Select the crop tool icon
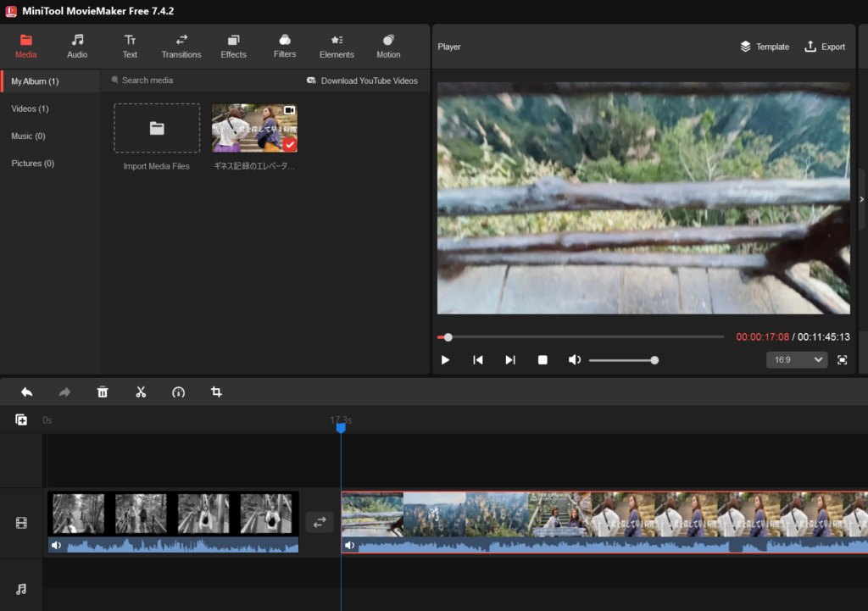This screenshot has height=611, width=868. (216, 392)
